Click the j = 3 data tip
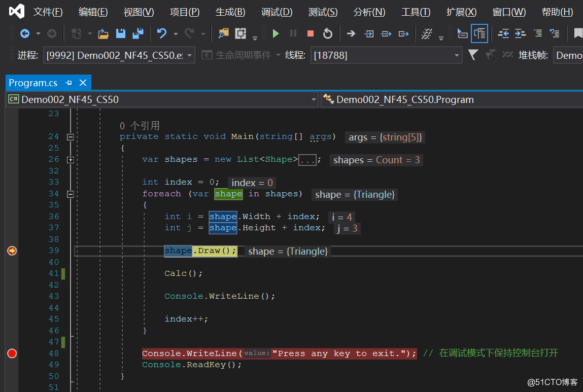 (x=347, y=229)
